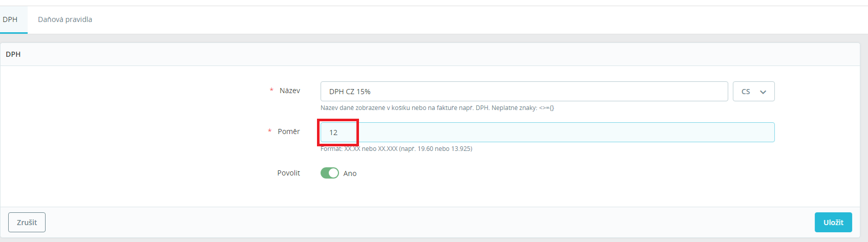Click the chevron arrow beside CS
Screen dimensions: 868x242
click(x=763, y=92)
